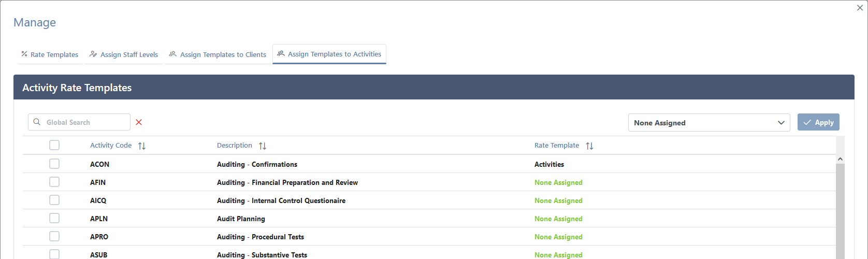The width and height of the screenshot is (868, 259).
Task: Open Assign Templates to Clients tab
Action: (x=218, y=54)
